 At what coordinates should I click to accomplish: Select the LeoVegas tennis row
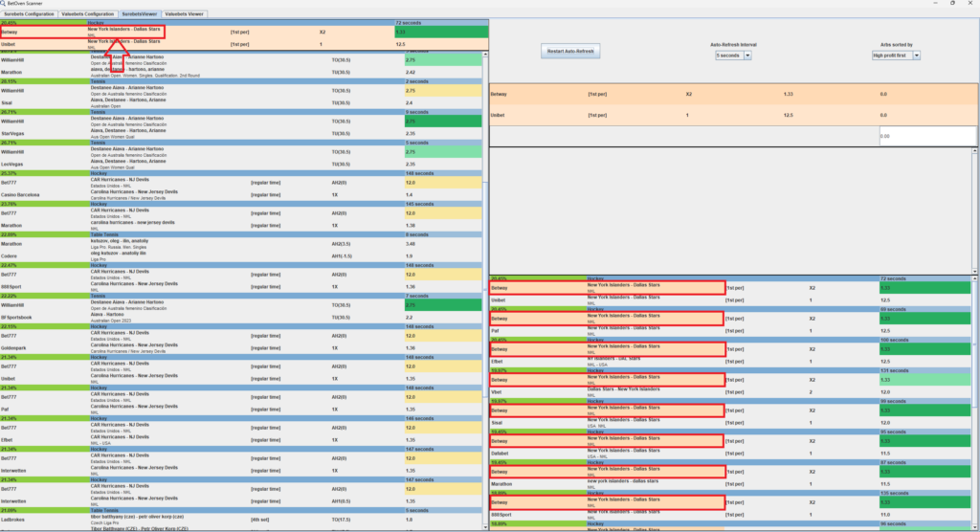coord(241,165)
